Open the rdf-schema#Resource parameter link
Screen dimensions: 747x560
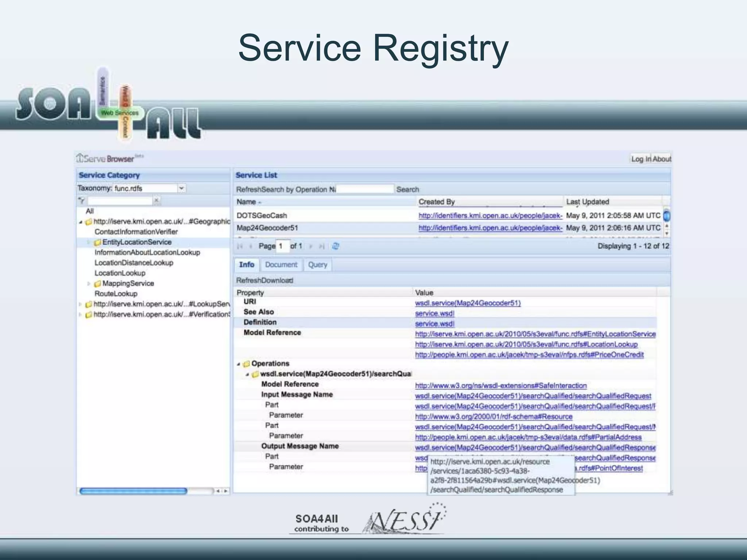494,417
